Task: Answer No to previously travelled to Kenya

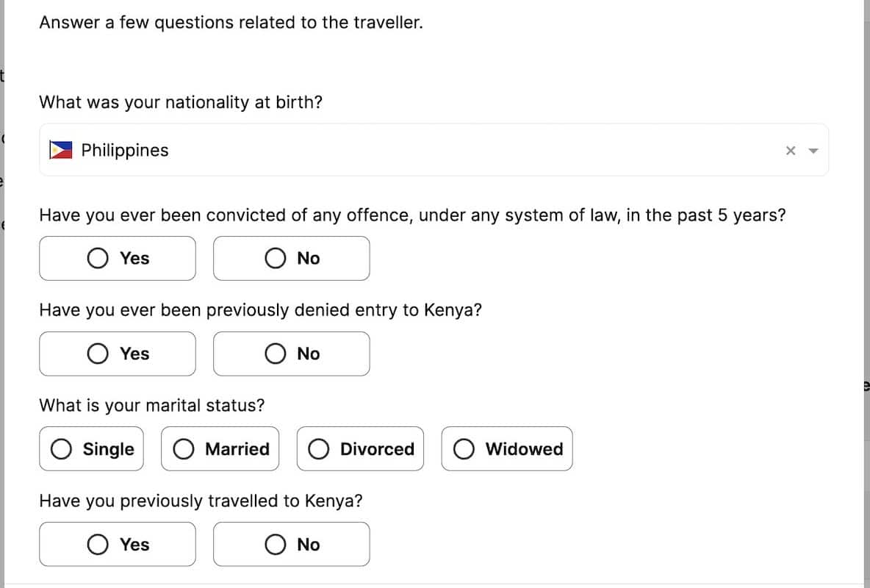Action: (x=292, y=545)
